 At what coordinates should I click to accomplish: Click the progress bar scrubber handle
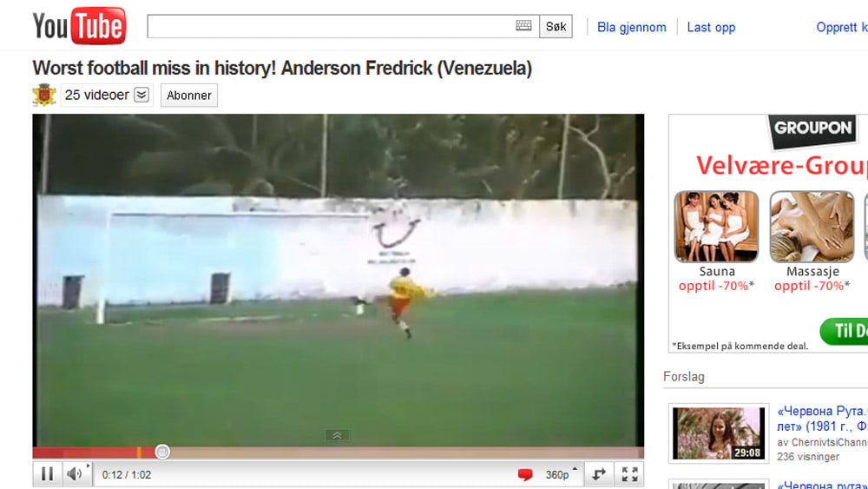click(x=162, y=452)
